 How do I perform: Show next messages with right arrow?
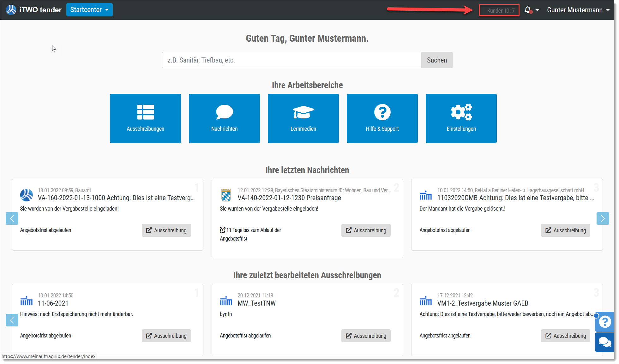(x=603, y=218)
